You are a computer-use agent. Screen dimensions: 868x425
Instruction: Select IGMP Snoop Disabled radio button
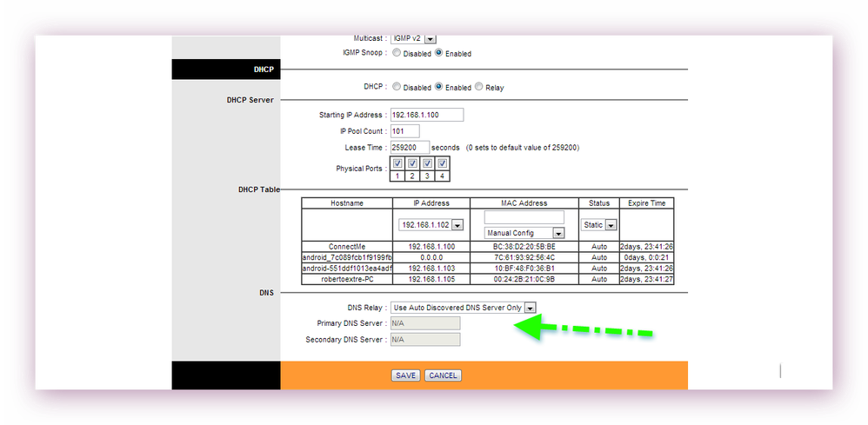pyautogui.click(x=397, y=53)
